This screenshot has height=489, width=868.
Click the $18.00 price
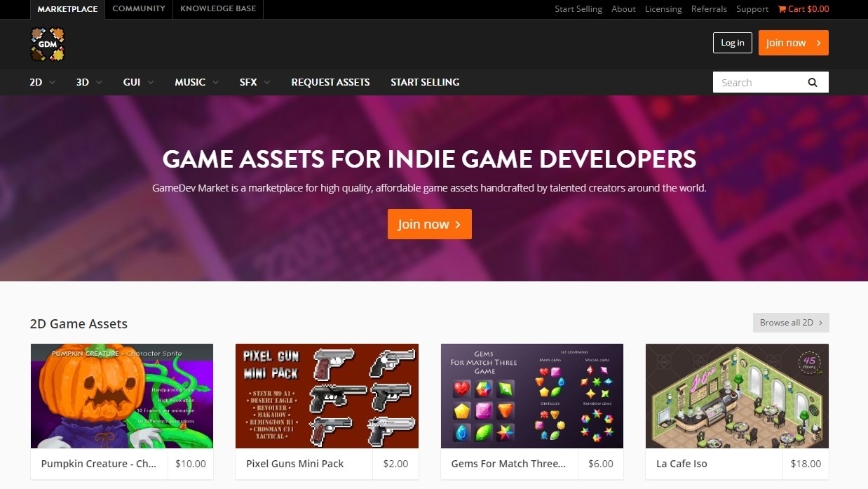(x=806, y=464)
